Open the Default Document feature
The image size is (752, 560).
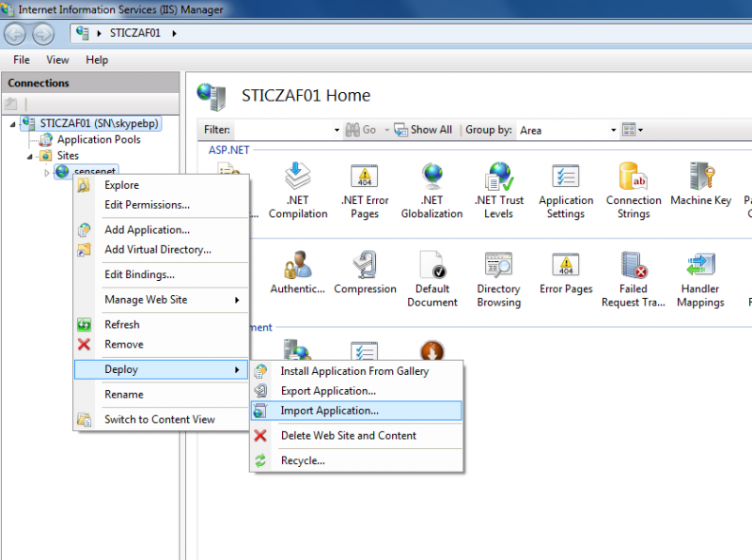pyautogui.click(x=432, y=279)
